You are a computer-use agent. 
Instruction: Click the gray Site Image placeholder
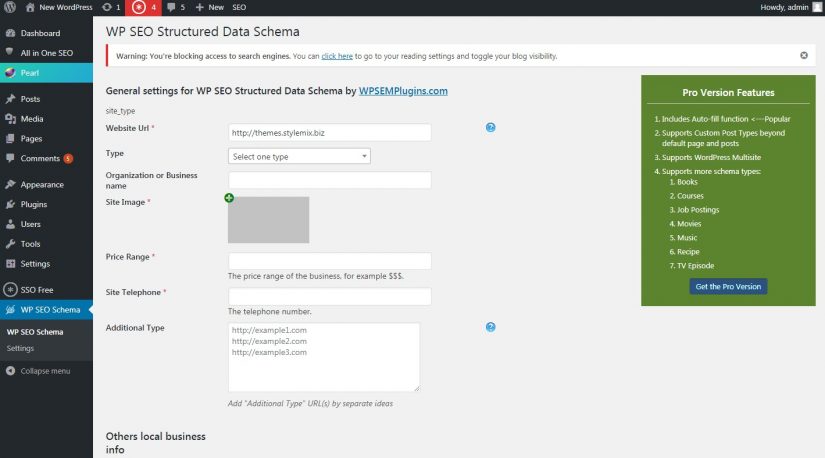click(268, 220)
